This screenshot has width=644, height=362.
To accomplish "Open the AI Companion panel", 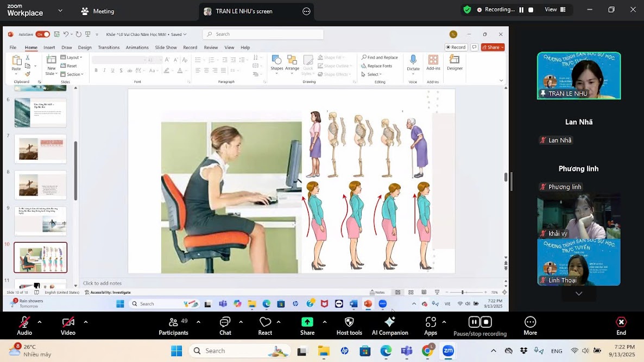I will click(389, 322).
